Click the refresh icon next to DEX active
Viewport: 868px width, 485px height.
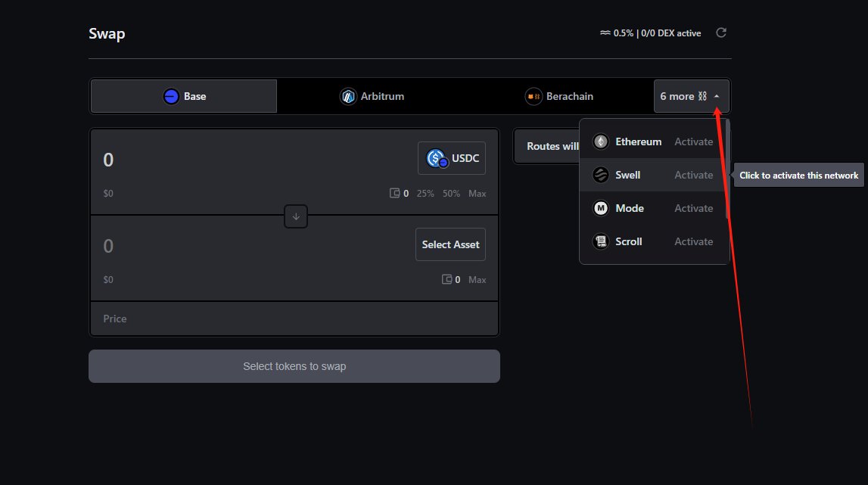click(x=720, y=33)
